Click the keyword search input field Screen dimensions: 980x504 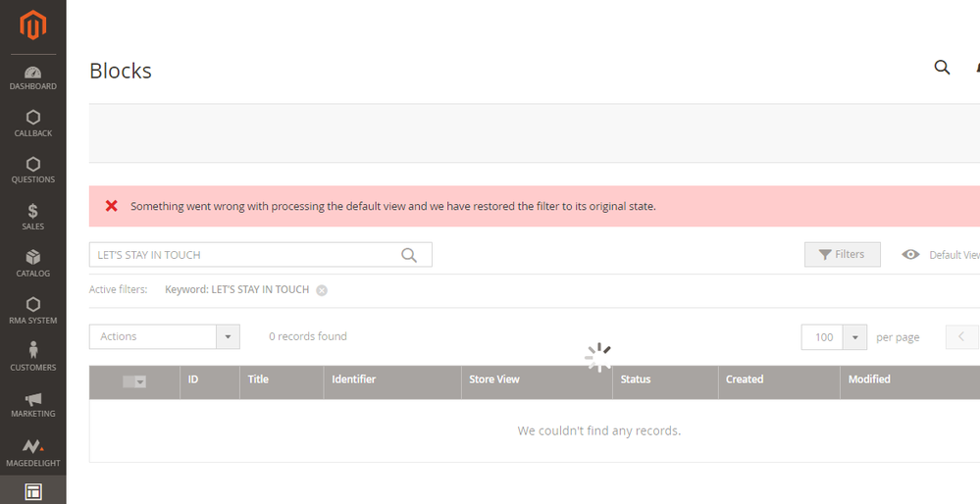coord(245,255)
